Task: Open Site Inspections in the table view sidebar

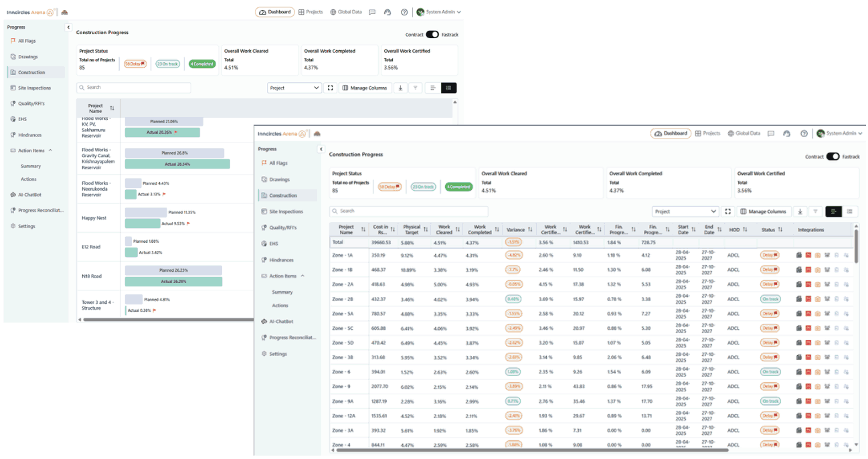Action: pyautogui.click(x=286, y=211)
